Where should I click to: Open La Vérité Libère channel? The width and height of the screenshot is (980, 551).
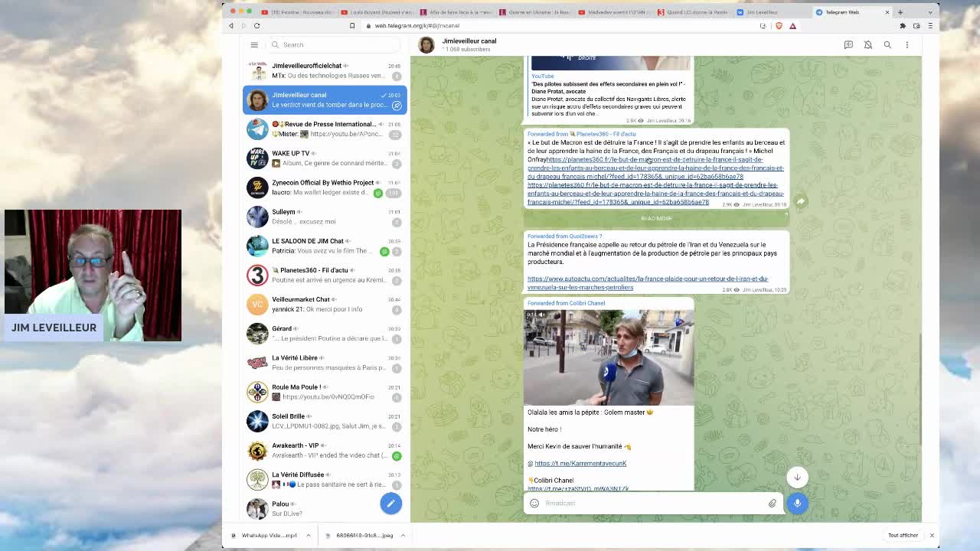coord(325,363)
